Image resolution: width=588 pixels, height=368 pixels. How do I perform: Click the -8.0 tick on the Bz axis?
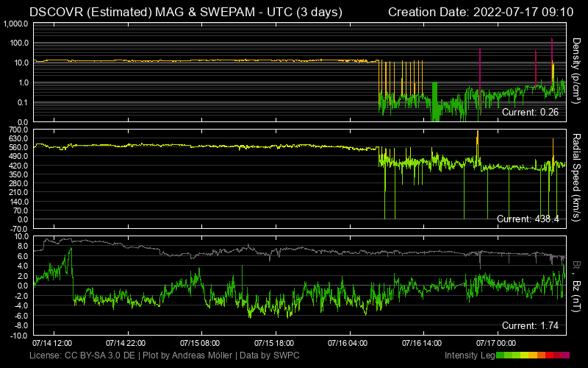coord(21,325)
